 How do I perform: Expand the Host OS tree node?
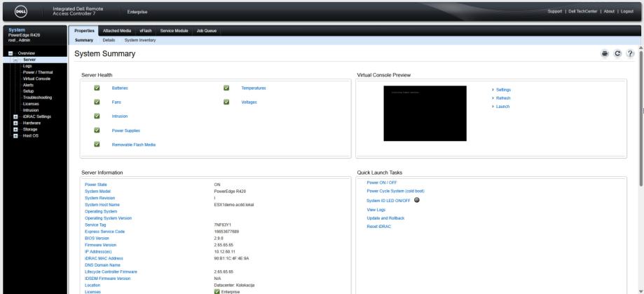[15, 135]
